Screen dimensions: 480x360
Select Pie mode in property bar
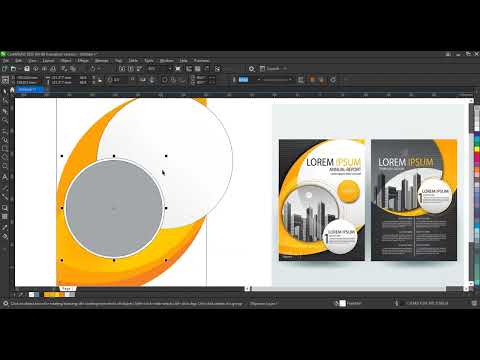[x=173, y=80]
